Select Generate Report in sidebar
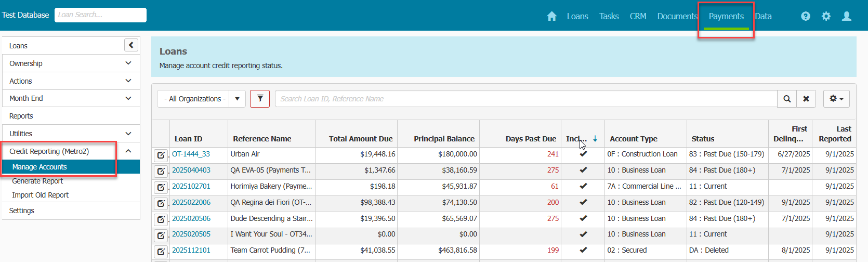868x262 pixels. coord(37,181)
